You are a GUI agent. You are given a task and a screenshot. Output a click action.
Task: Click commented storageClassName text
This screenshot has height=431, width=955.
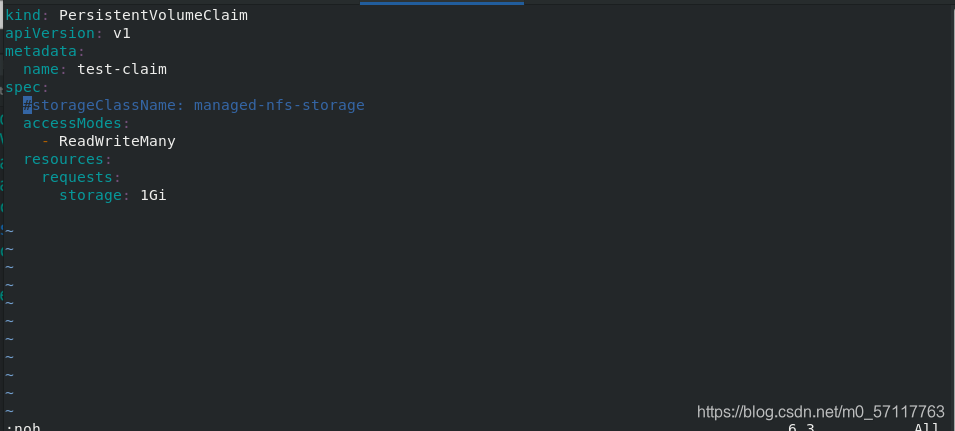pos(104,105)
